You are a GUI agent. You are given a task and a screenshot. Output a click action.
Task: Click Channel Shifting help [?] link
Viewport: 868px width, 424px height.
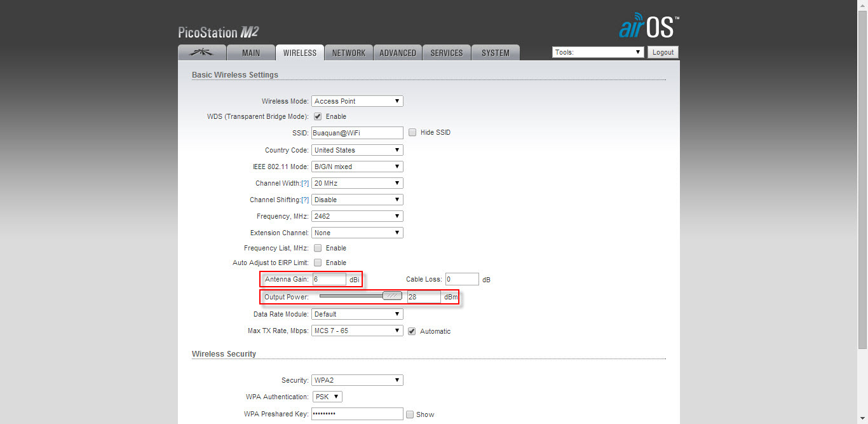pos(305,200)
